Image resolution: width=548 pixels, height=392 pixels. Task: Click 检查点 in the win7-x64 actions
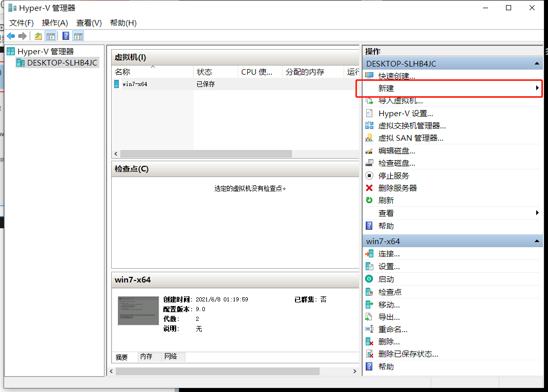[390, 292]
